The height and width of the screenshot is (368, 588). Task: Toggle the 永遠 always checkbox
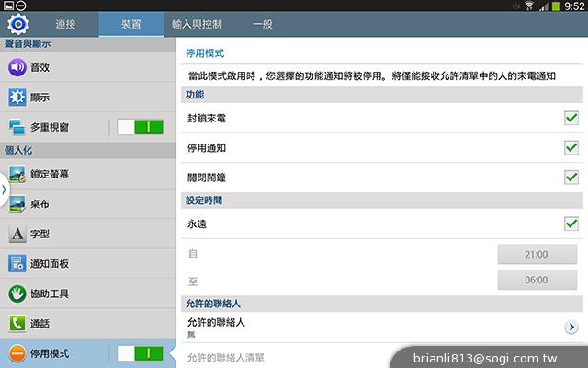click(571, 223)
